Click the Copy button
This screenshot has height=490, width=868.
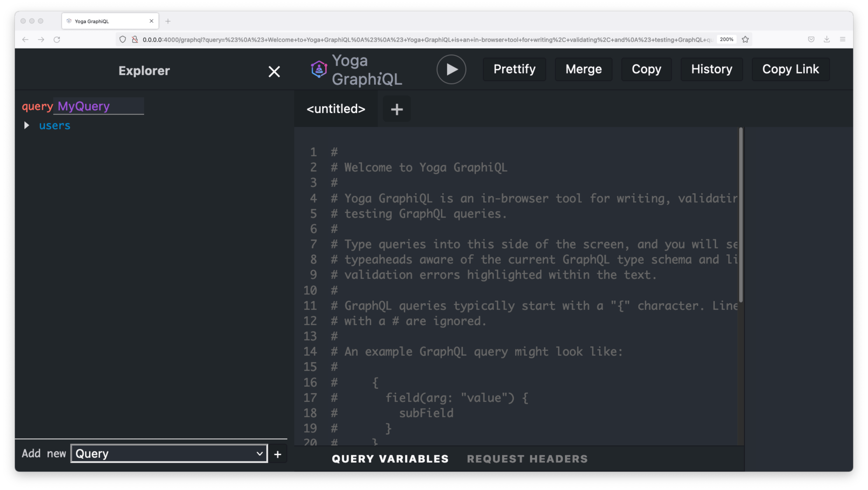[646, 69]
